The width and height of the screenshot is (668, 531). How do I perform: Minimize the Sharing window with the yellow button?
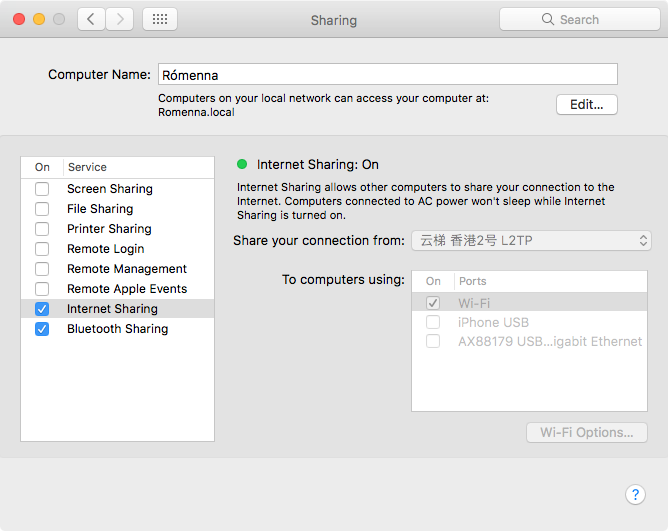(39, 19)
